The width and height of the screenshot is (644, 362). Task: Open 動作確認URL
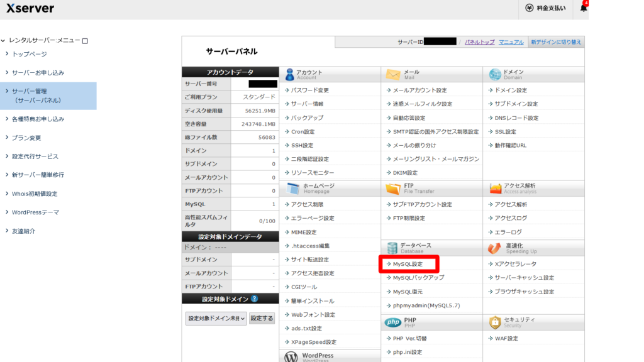(511, 145)
